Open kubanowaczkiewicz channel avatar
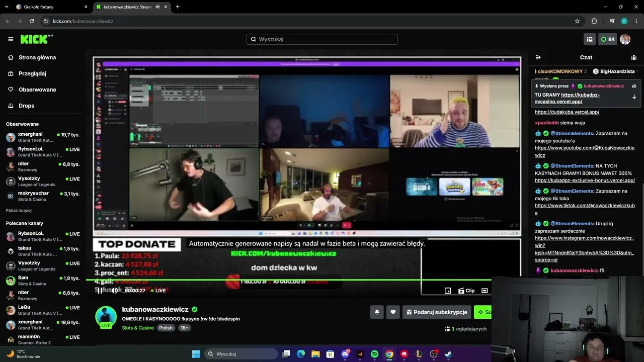Image resolution: width=644 pixels, height=362 pixels. pos(106,317)
